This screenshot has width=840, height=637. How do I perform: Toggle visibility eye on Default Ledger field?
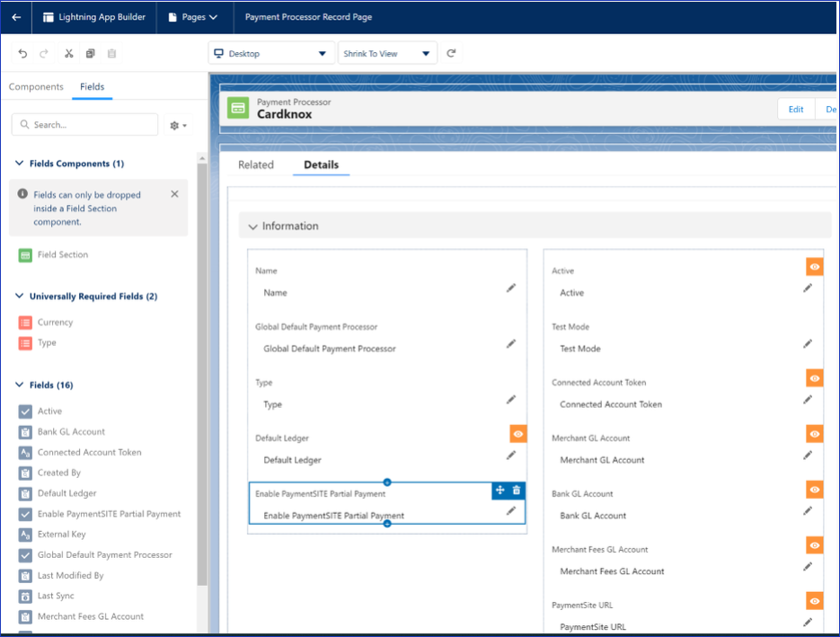point(517,434)
